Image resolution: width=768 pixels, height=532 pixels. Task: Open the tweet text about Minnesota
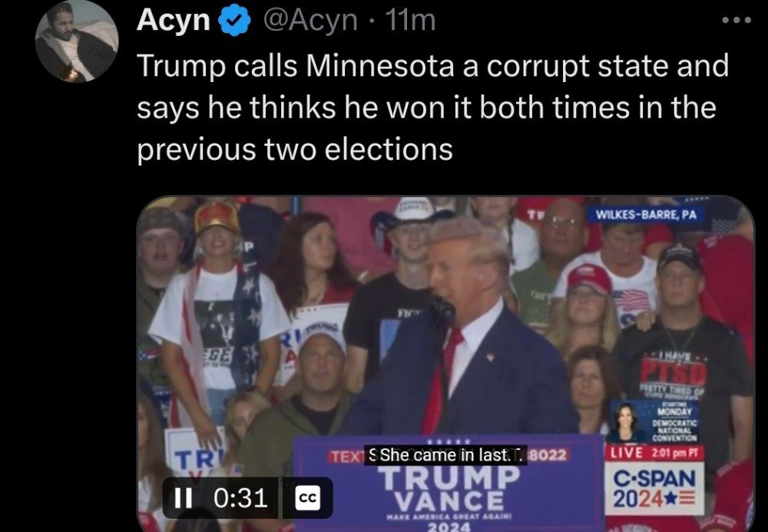pos(432,107)
